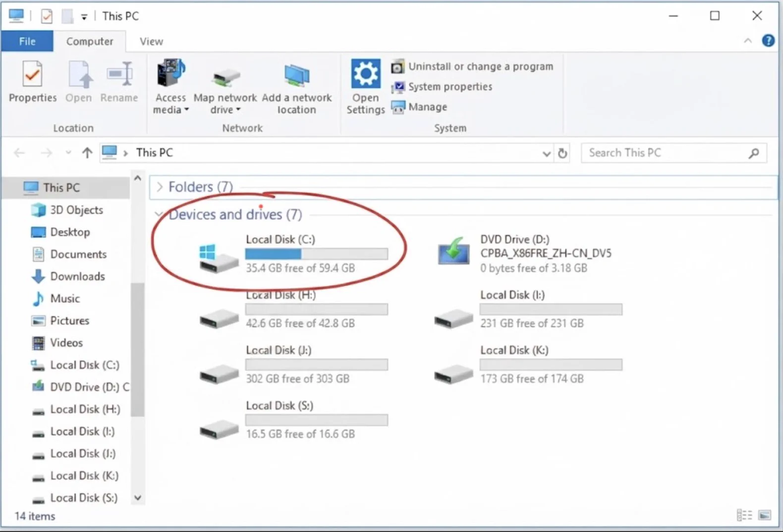The height and width of the screenshot is (532, 783).
Task: Click Manage in the System group
Action: coord(419,107)
